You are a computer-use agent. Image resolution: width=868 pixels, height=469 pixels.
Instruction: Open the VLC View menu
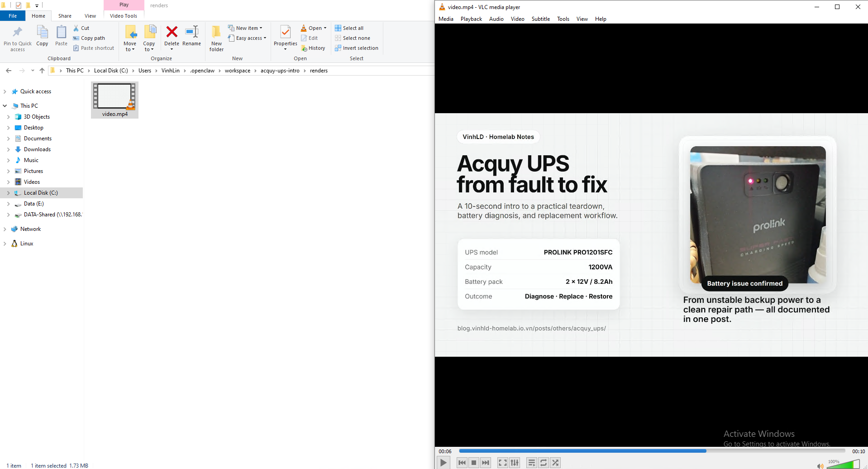point(582,19)
